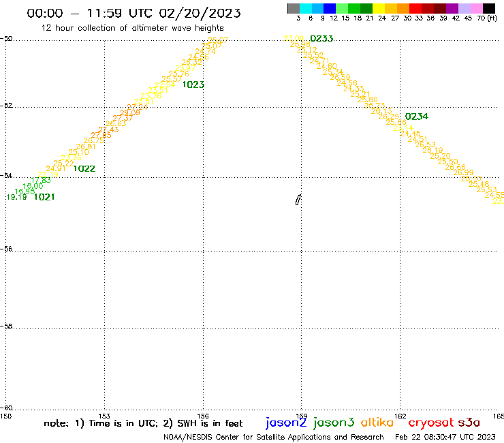Click the "70 (ft)" legend scale label

click(x=487, y=18)
